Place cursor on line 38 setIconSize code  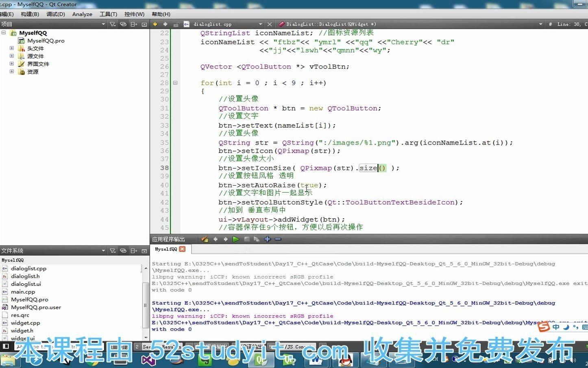point(309,168)
